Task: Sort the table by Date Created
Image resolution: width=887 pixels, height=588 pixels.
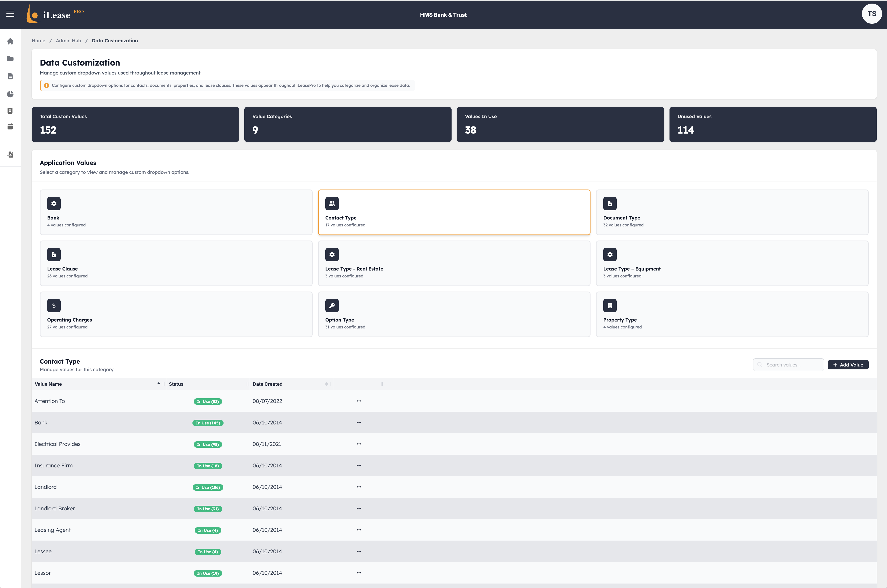Action: point(326,384)
